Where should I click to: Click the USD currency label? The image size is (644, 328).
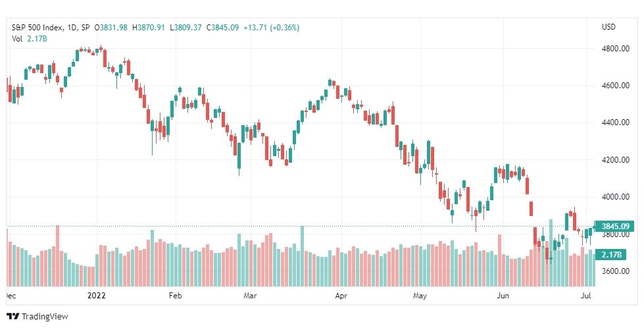coord(608,27)
